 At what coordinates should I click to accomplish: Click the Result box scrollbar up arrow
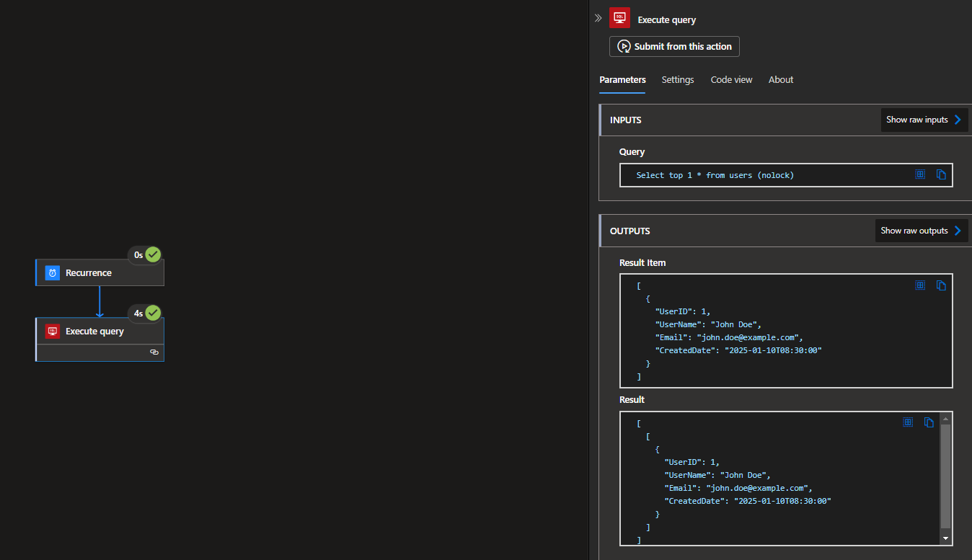945,418
